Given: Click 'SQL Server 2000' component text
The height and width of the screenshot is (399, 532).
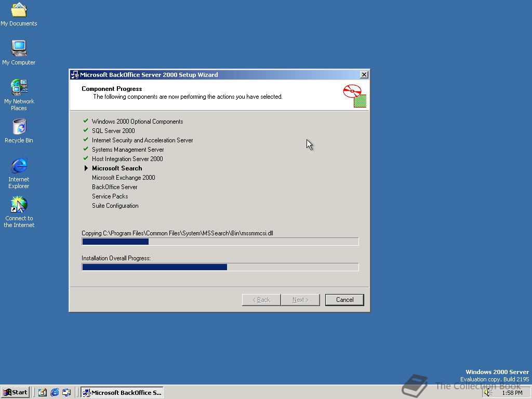Looking at the screenshot, I should (113, 130).
